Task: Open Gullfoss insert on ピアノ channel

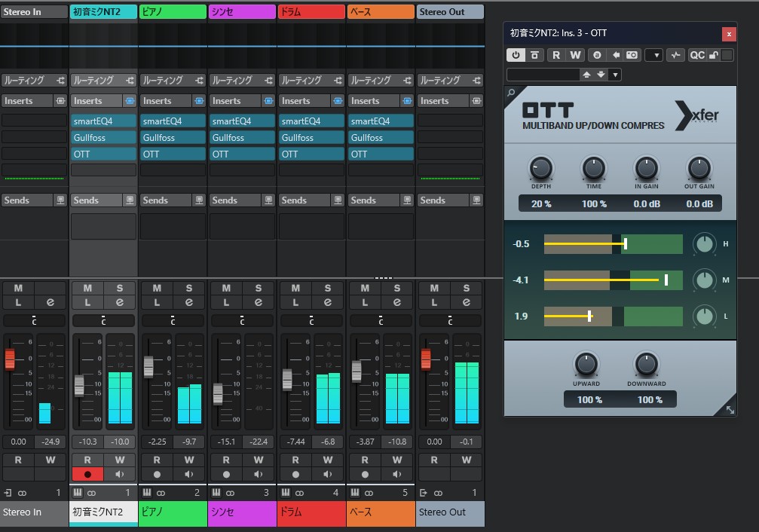Action: click(x=173, y=138)
